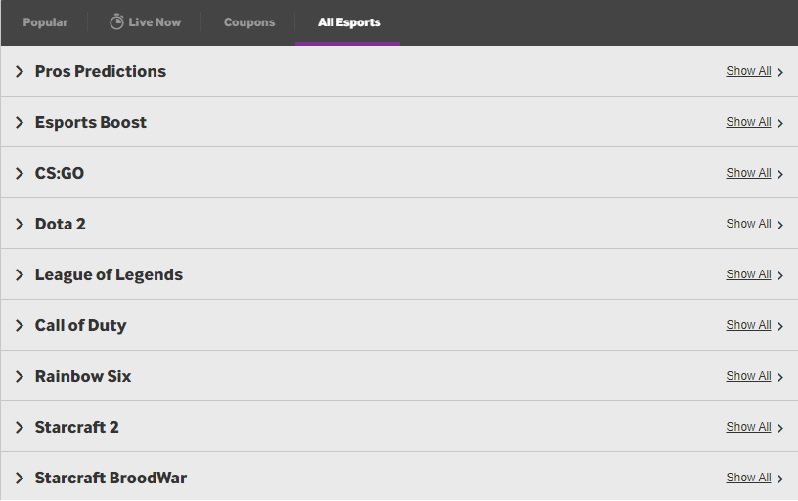Image resolution: width=798 pixels, height=501 pixels.
Task: Click the arrow icon after Dota 2 Show All
Action: [x=780, y=225]
